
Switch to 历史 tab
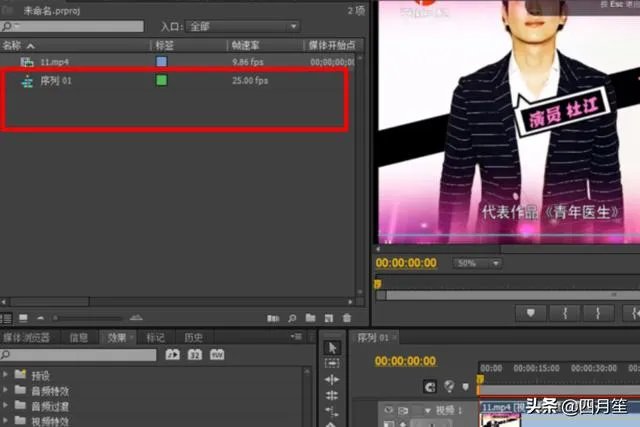click(x=193, y=338)
